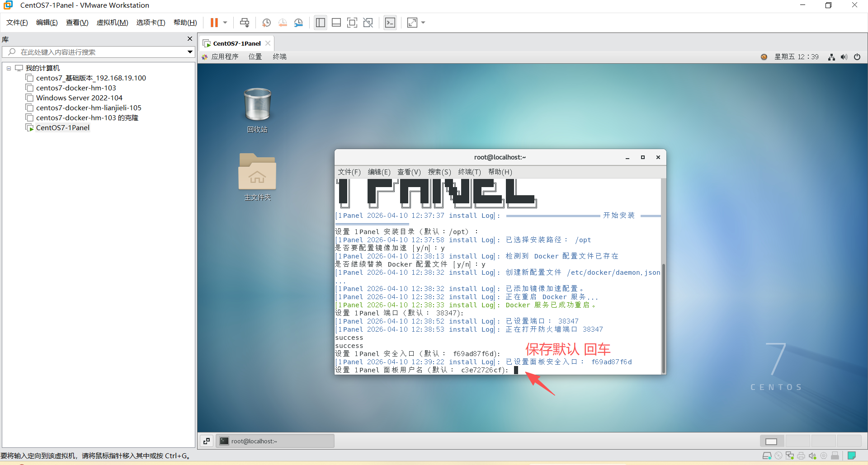Screen dimensions: 868x465
Task: Open the 帮助(H) menu in VMware
Action: (185, 23)
